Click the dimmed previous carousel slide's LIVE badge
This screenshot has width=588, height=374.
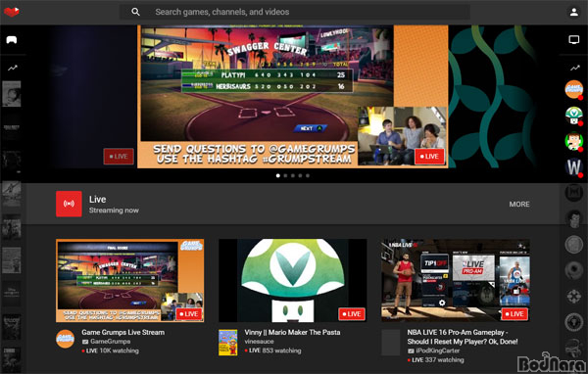click(119, 157)
